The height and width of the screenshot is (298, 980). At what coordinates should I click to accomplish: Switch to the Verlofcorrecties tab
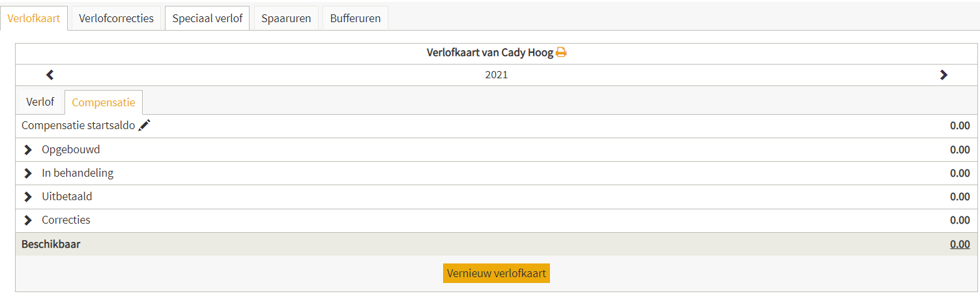click(x=116, y=18)
